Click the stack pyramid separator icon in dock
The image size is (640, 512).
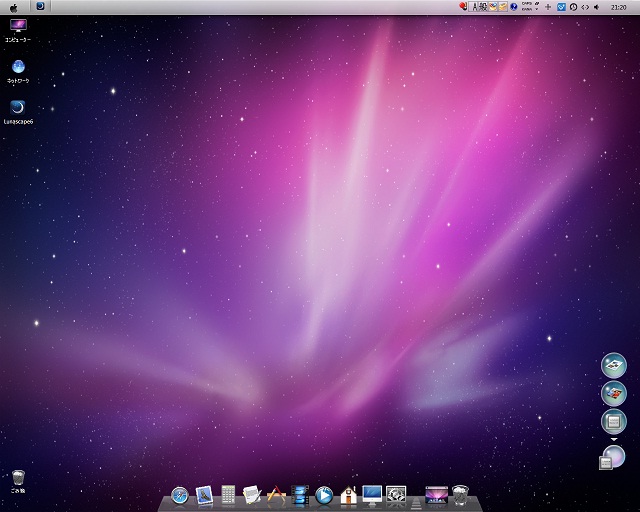point(416,502)
